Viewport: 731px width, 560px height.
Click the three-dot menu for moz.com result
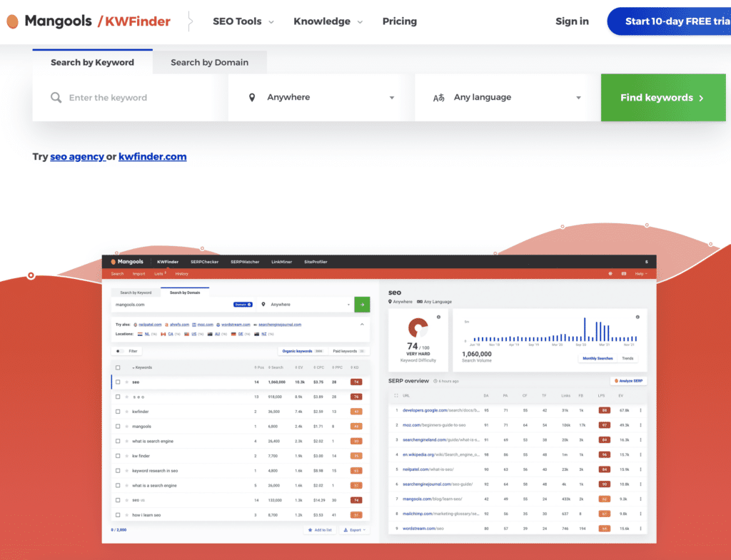[x=640, y=424]
